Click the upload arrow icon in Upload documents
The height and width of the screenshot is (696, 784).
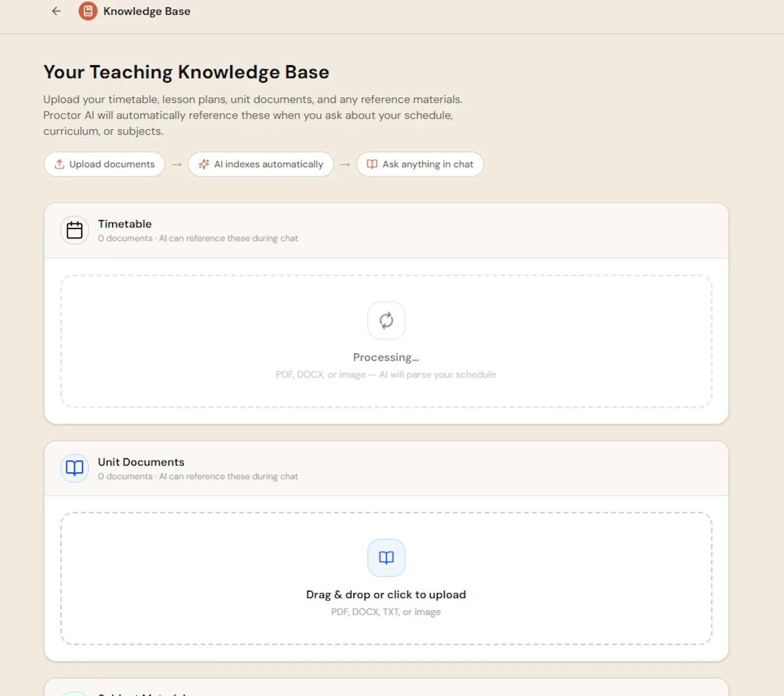click(59, 164)
